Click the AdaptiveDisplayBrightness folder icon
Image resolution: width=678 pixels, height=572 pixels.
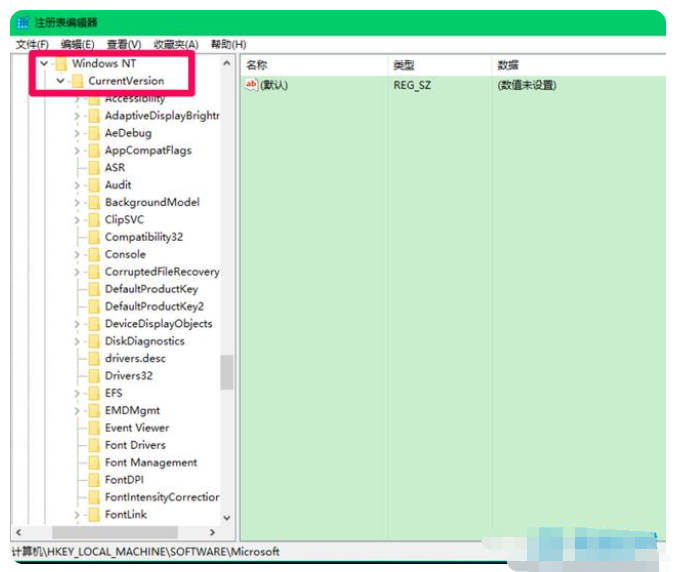(94, 116)
